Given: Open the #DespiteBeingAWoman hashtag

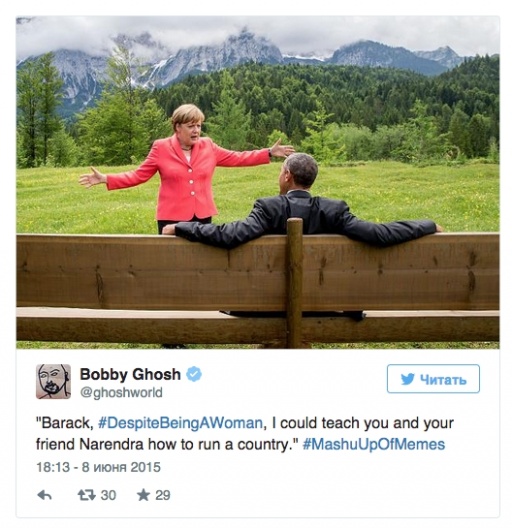Looking at the screenshot, I should 180,423.
